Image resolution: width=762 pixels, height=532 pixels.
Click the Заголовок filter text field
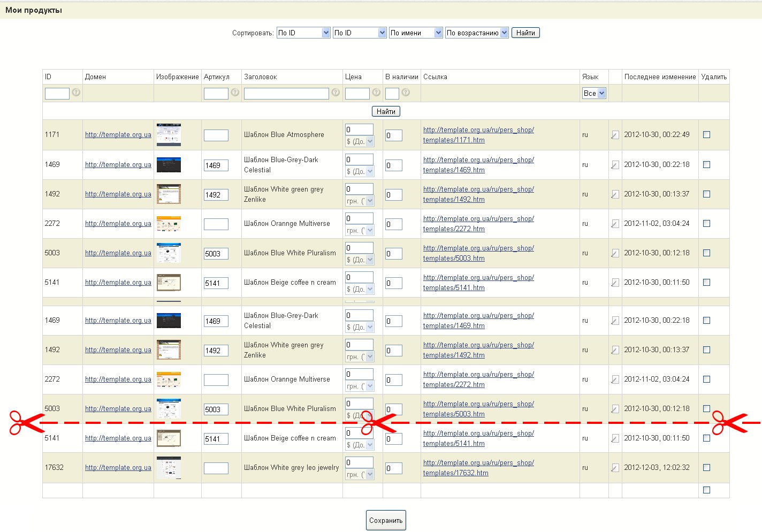click(x=286, y=94)
